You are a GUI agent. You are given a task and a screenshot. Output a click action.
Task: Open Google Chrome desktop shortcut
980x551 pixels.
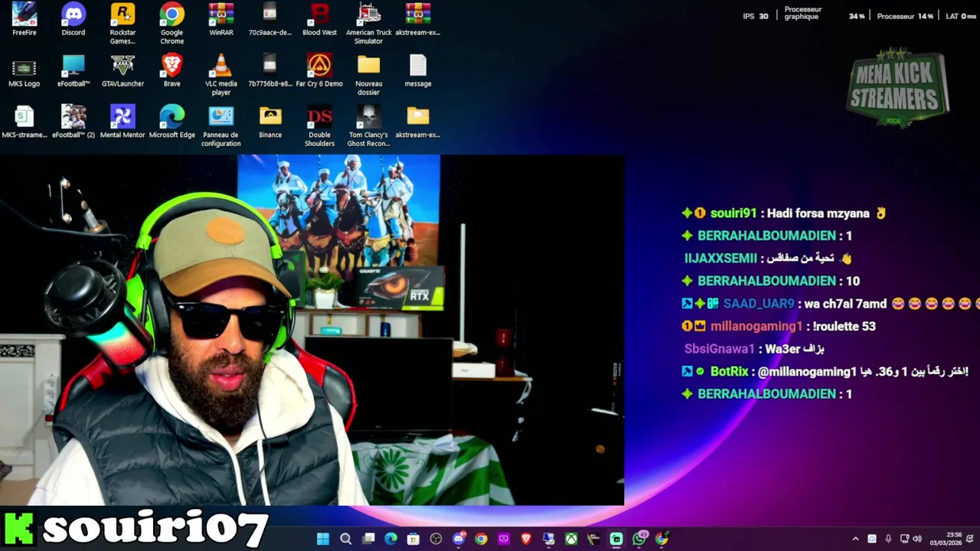(171, 23)
